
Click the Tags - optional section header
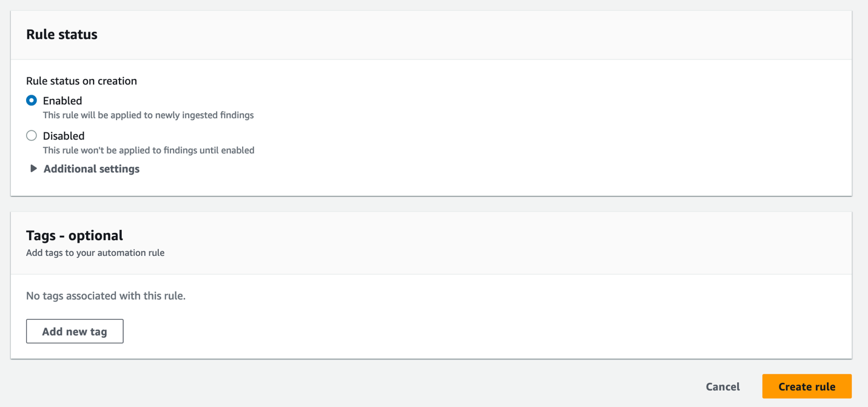(x=74, y=235)
